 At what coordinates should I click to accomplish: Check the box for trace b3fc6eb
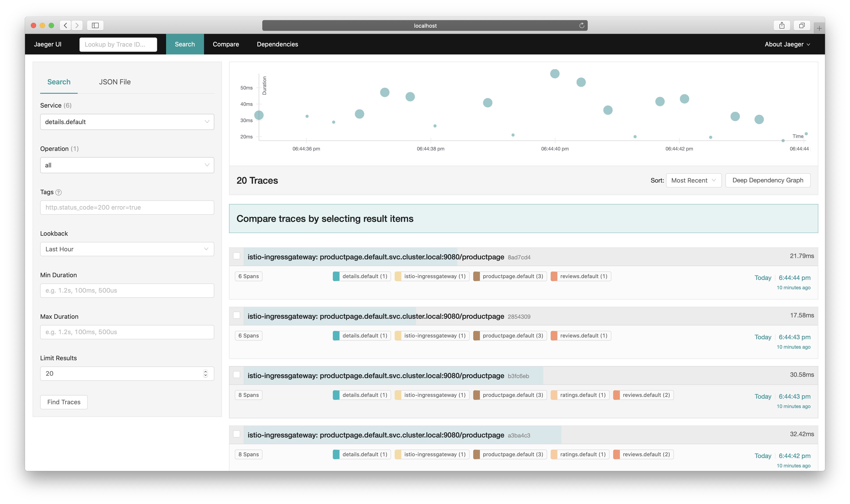[237, 375]
